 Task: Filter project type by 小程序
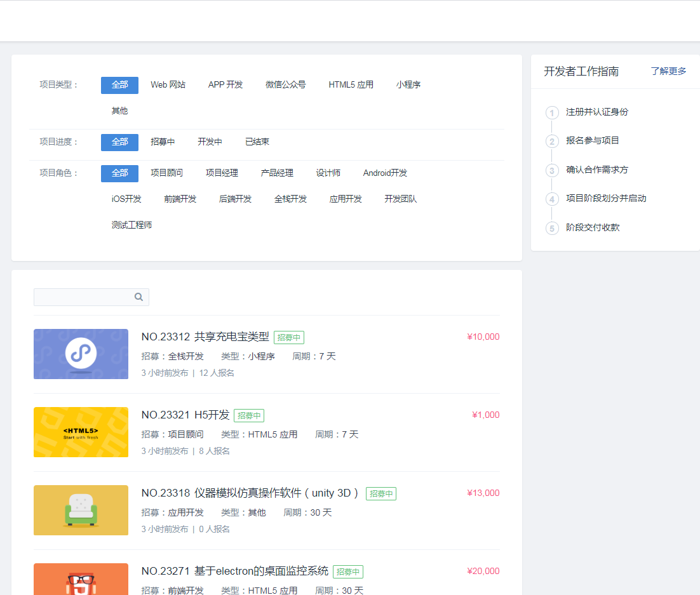pos(408,85)
